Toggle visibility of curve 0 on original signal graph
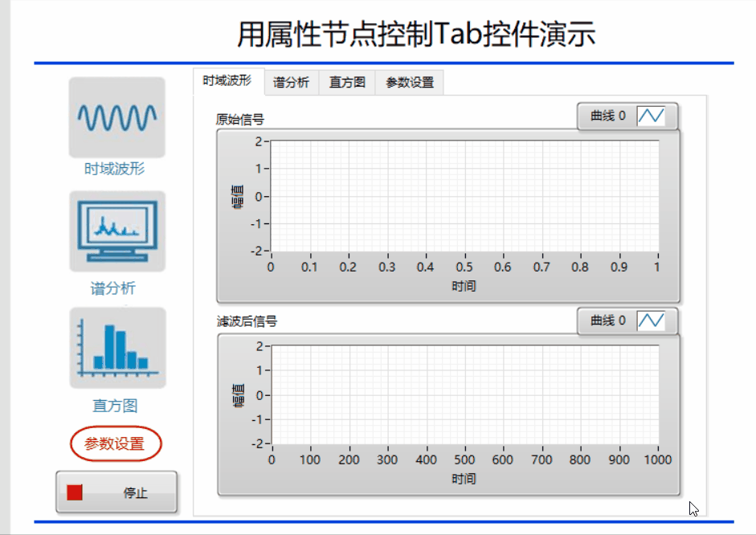 pos(652,116)
